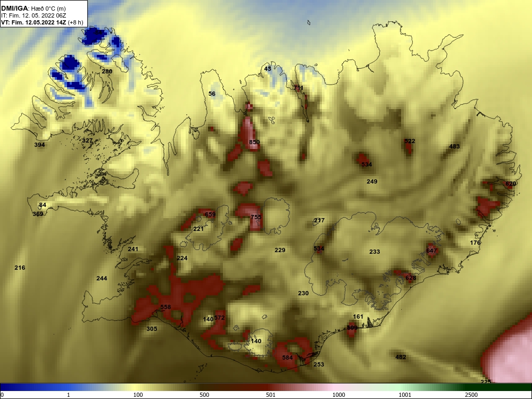Click the 1 label on the legend

click(x=69, y=395)
